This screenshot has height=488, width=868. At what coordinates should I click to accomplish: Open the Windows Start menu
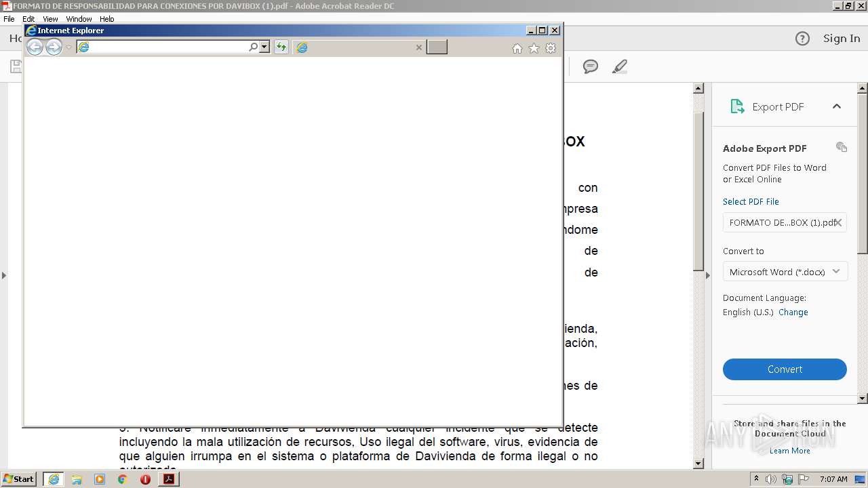click(19, 479)
